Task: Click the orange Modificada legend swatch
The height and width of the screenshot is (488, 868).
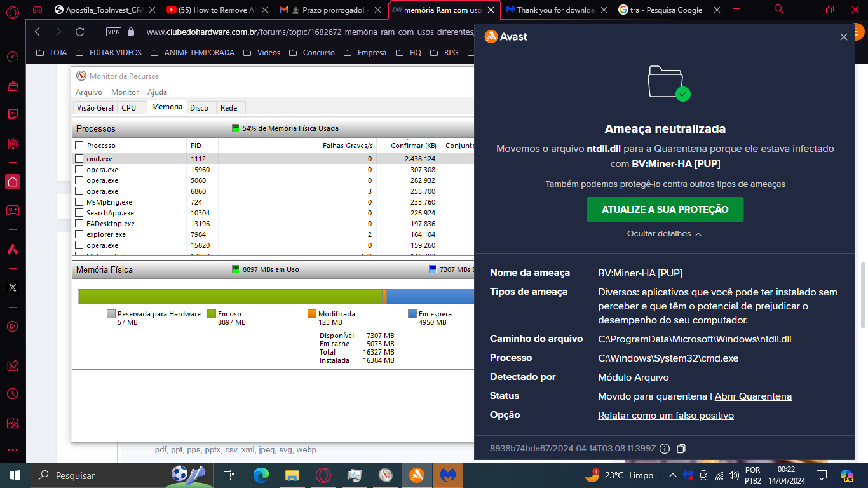Action: (312, 314)
